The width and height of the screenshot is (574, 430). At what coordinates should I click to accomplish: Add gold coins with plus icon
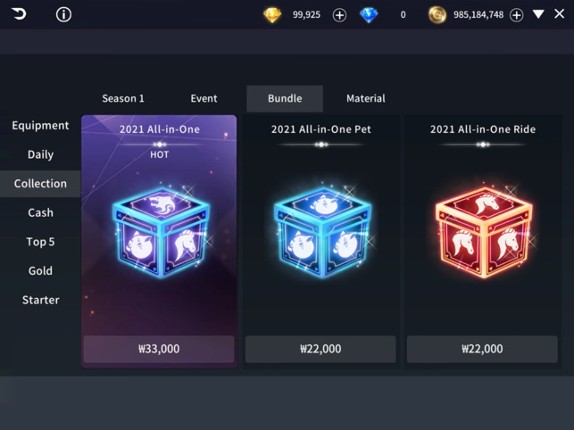(517, 15)
